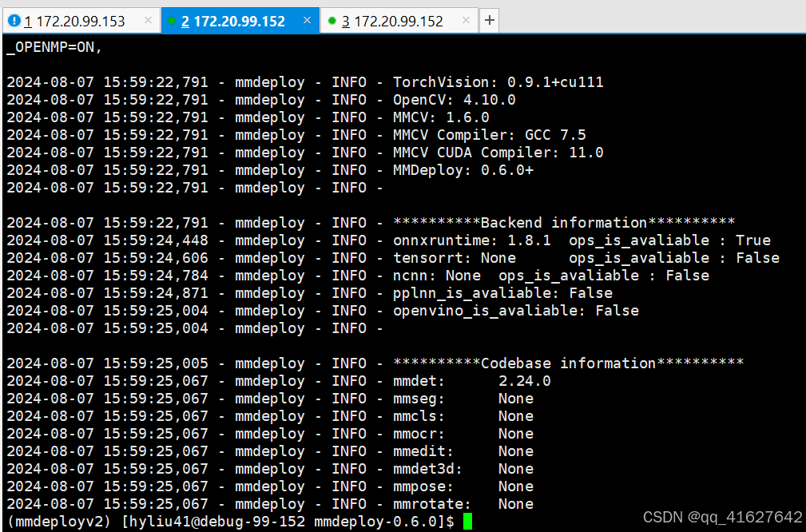Screen dimensions: 806x532
Task: Click the blue alert icon on tab 1
Action: coord(14,21)
